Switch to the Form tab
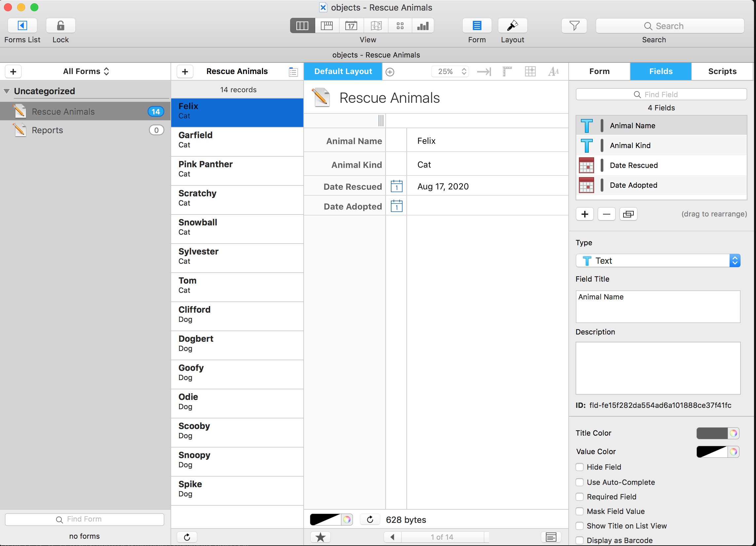Screen dimensions: 756x546 (x=599, y=71)
